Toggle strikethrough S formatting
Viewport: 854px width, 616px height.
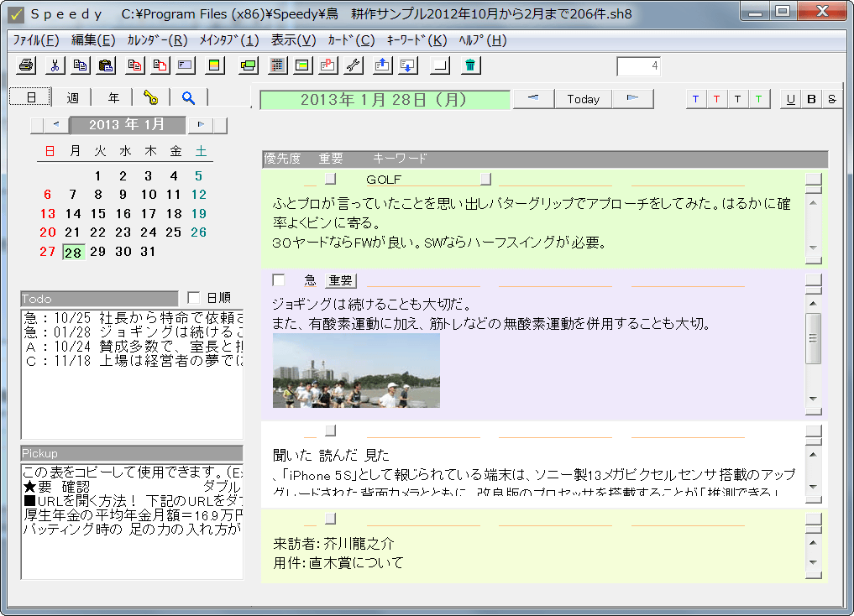click(x=831, y=99)
